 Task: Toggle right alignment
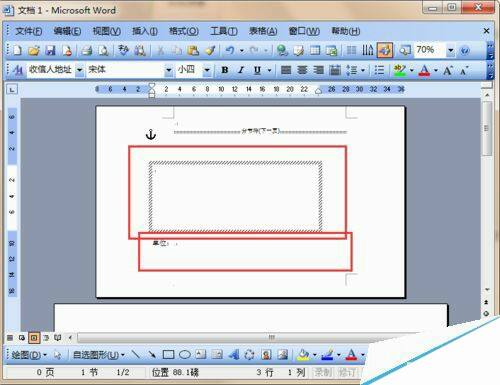point(318,70)
